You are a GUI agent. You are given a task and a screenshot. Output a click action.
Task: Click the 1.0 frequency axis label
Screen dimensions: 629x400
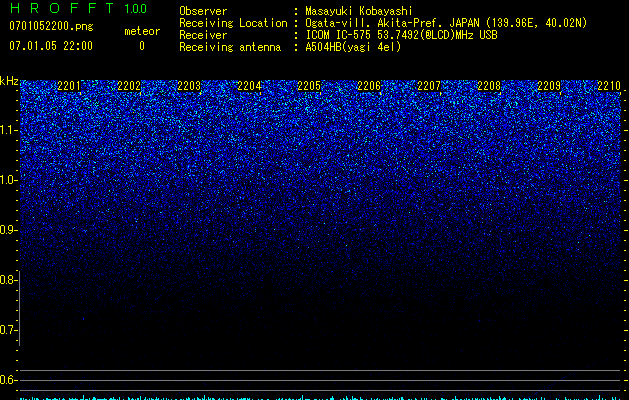9,180
